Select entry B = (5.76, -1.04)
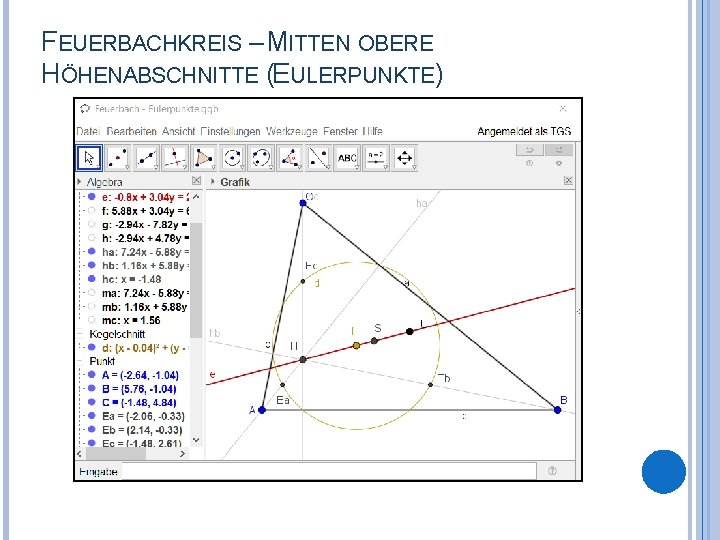The image size is (720, 540). (x=139, y=389)
